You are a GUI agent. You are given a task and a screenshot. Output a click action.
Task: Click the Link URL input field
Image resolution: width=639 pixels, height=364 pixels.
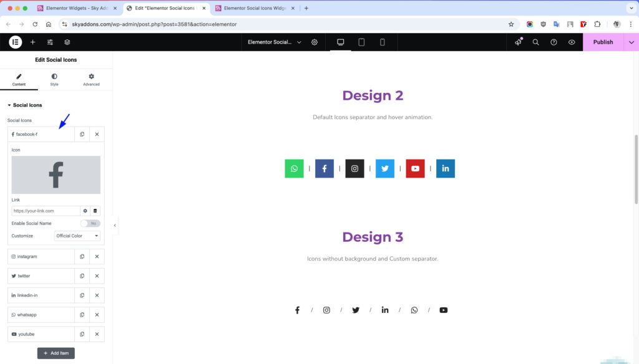pos(46,211)
